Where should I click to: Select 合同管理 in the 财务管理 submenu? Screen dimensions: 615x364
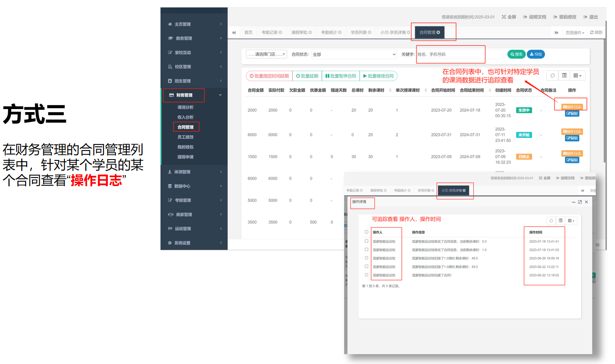185,127
